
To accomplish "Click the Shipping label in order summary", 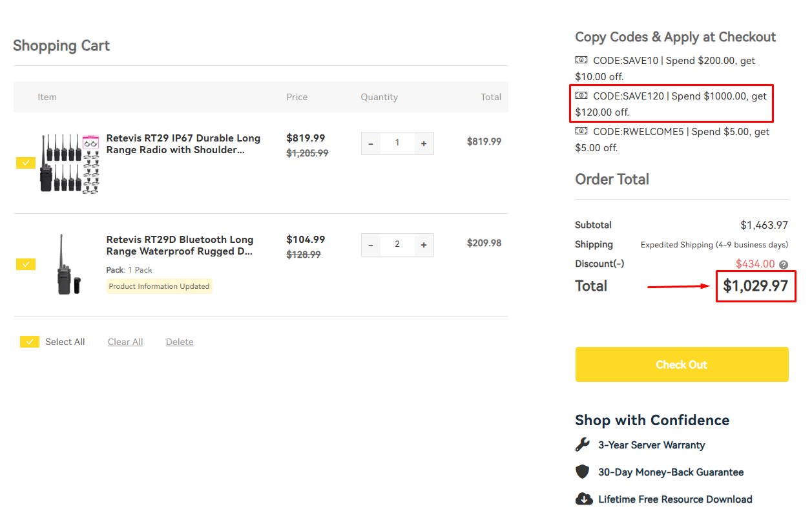I will [594, 245].
